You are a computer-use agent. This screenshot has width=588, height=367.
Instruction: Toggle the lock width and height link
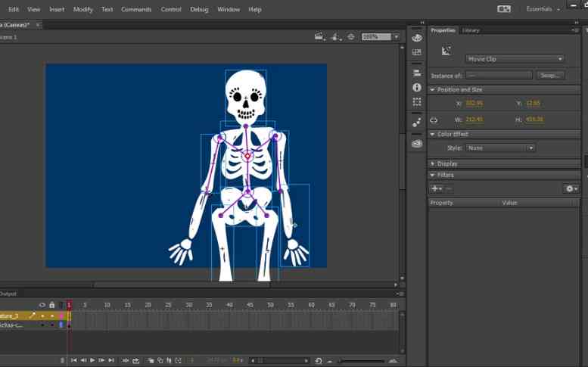434,120
